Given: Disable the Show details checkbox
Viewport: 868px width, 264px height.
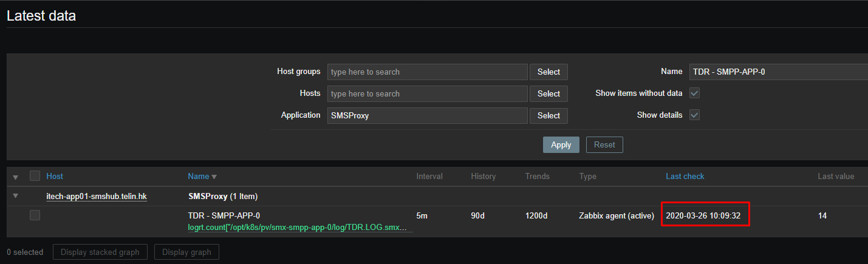Looking at the screenshot, I should [x=694, y=115].
